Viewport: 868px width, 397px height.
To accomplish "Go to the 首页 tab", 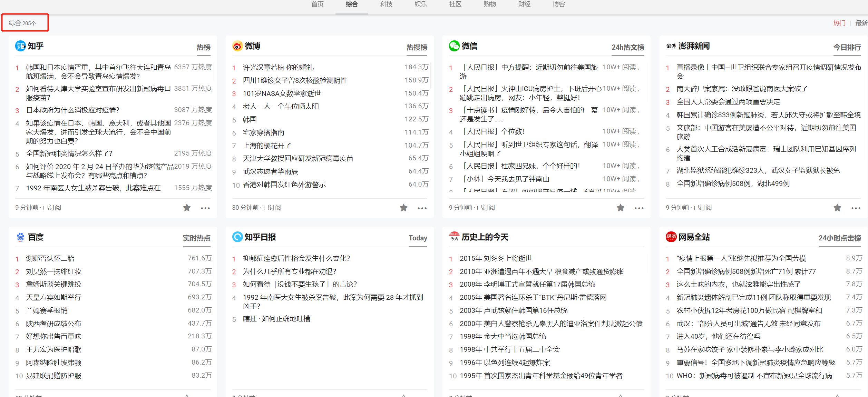I will click(x=318, y=4).
